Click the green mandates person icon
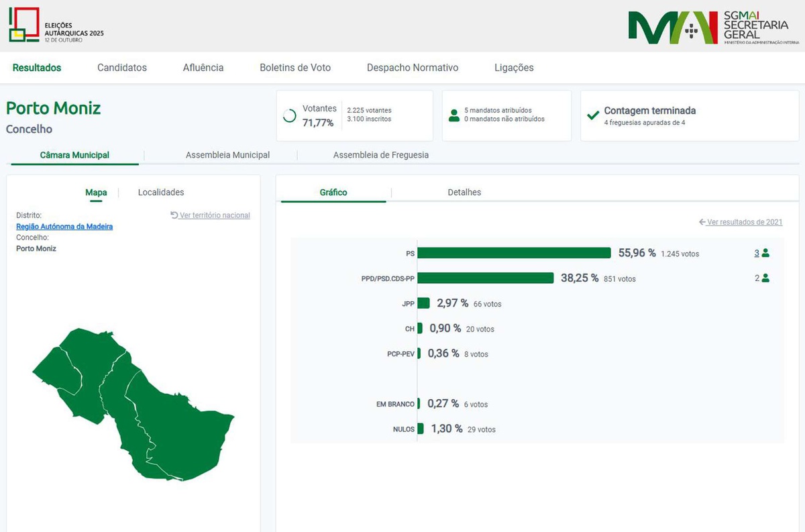 (x=454, y=115)
